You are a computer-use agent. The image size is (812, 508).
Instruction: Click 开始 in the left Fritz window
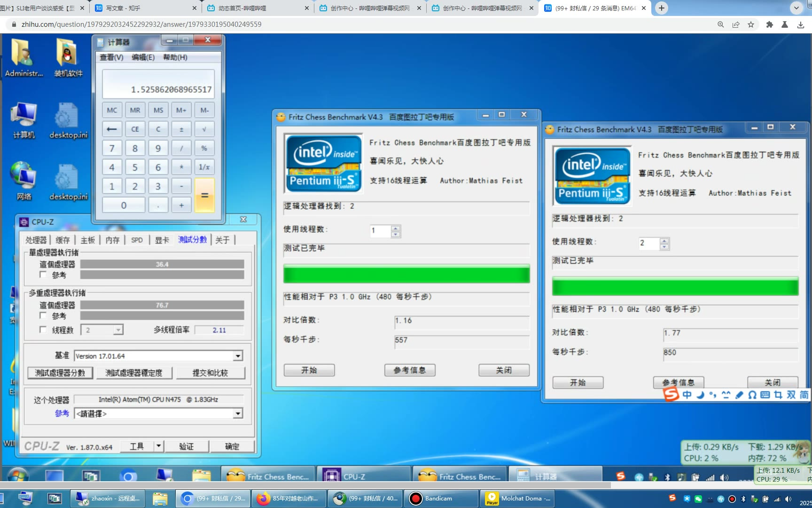tap(309, 370)
